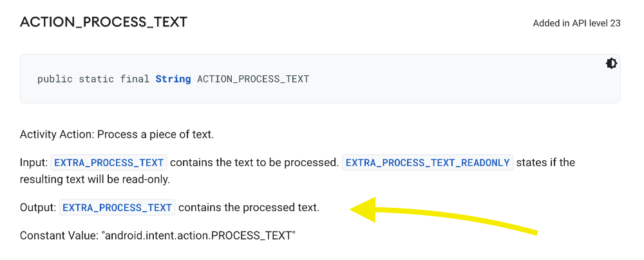This screenshot has height=260, width=644.
Task: Click the "android.intent.action.PROCESS_TEXT" constant value string
Action: coord(198,236)
